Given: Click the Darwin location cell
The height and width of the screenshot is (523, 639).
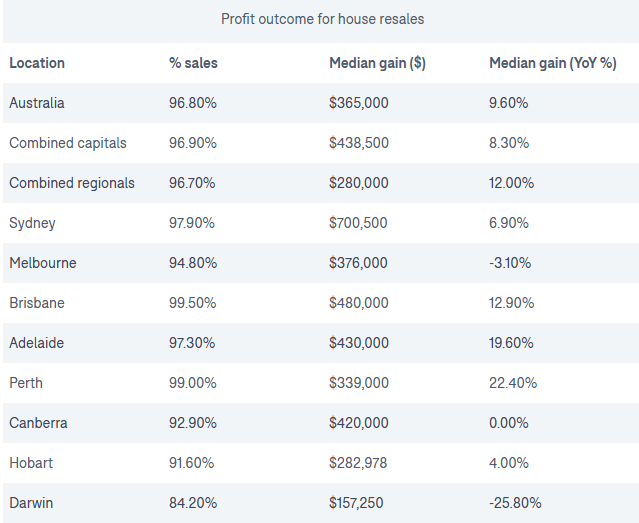Looking at the screenshot, I should pos(32,503).
